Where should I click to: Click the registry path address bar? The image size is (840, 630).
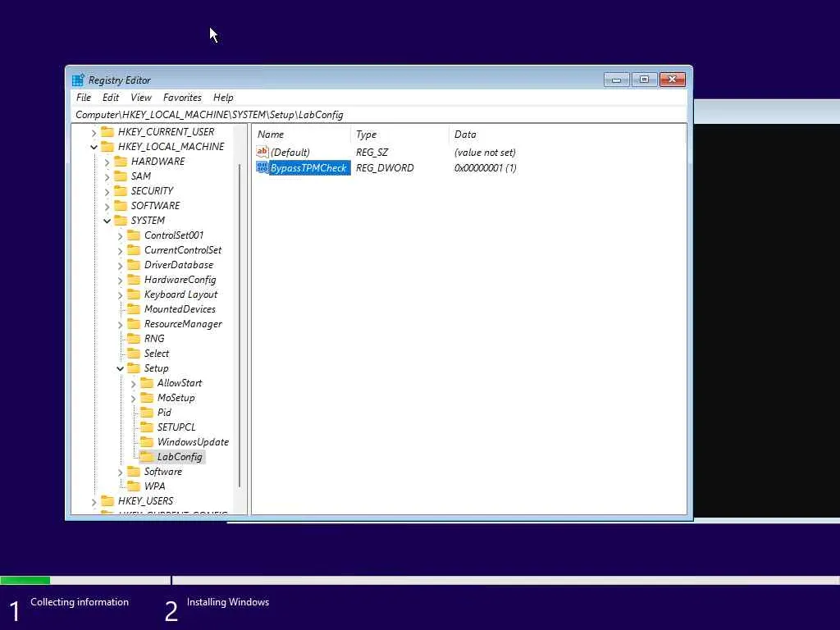[379, 115]
